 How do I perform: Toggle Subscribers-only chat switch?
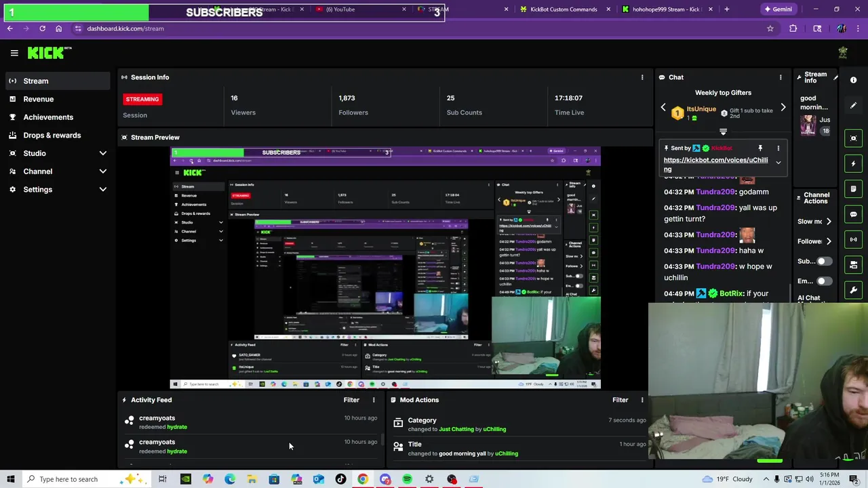coord(824,261)
